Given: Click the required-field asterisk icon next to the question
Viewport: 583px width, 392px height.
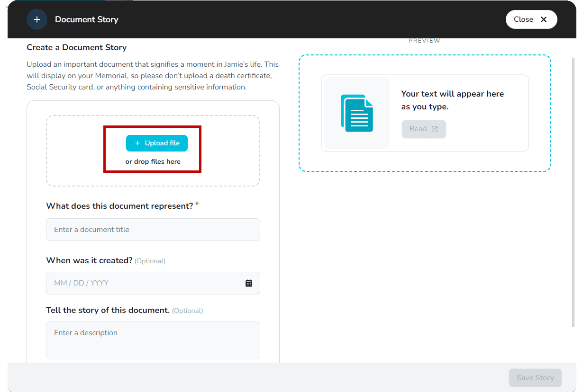Looking at the screenshot, I should click(197, 204).
